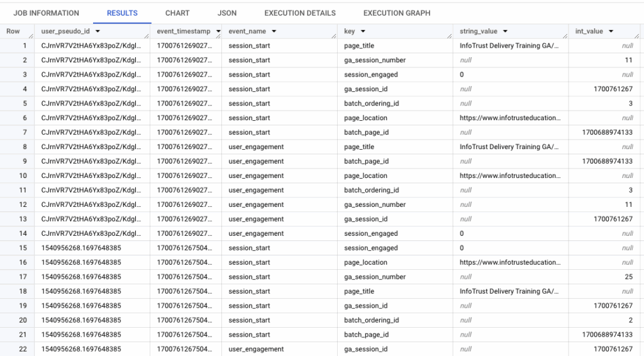This screenshot has width=644, height=356.
Task: View the EXECUTION DETAILS tab
Action: pos(300,13)
